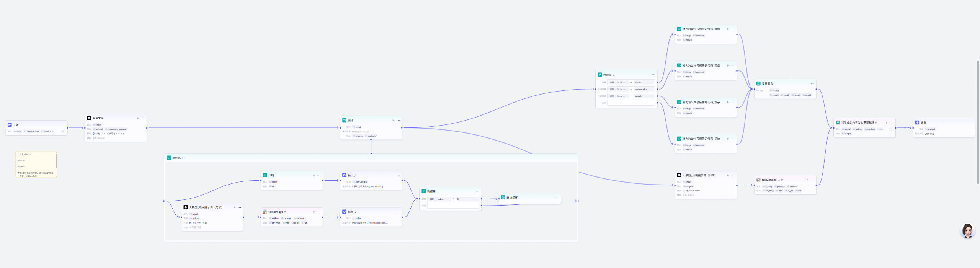Open more menu of 转为公众号所需的代码_桃子
This screenshot has width=980, height=268.
pyautogui.click(x=733, y=102)
